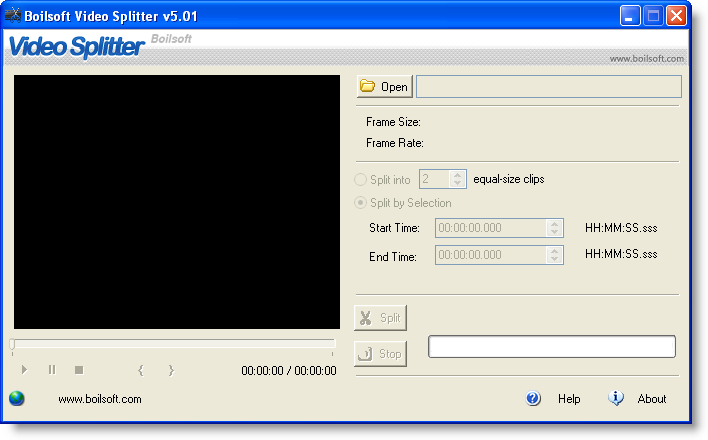The height and width of the screenshot is (440, 708).
Task: Select the Split by Selection radio button
Action: point(360,203)
